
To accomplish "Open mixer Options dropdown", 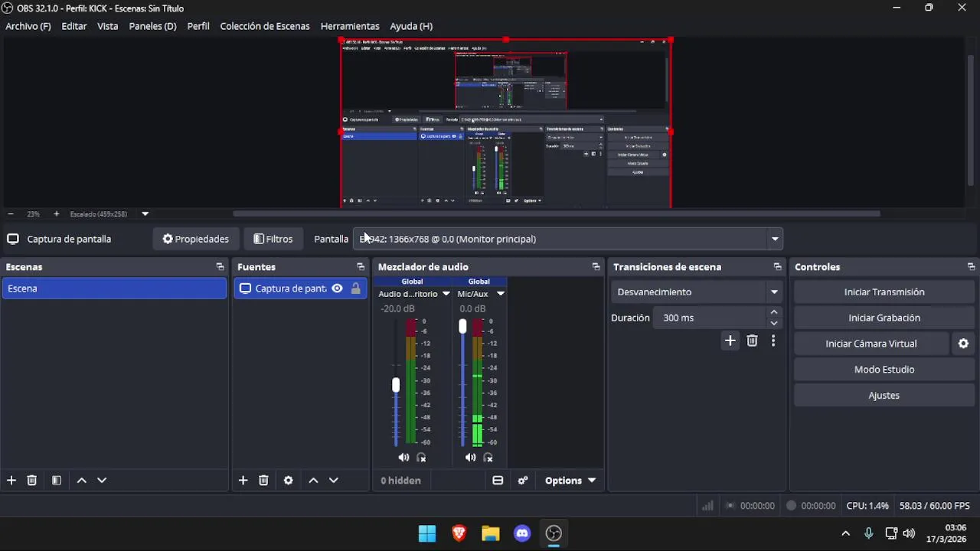I will tap(570, 481).
